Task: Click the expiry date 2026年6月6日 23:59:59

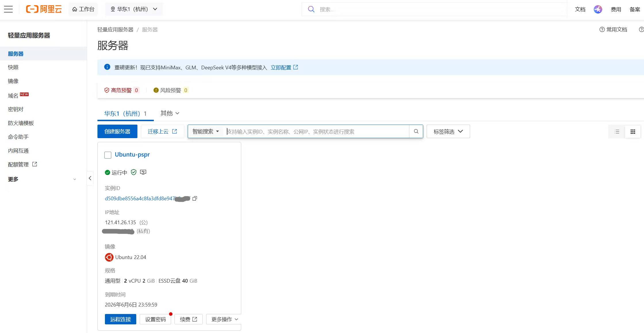Action: coord(131,305)
